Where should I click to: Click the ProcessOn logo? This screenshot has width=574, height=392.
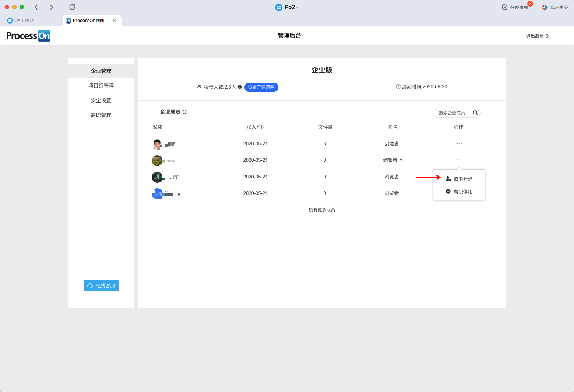coord(28,36)
